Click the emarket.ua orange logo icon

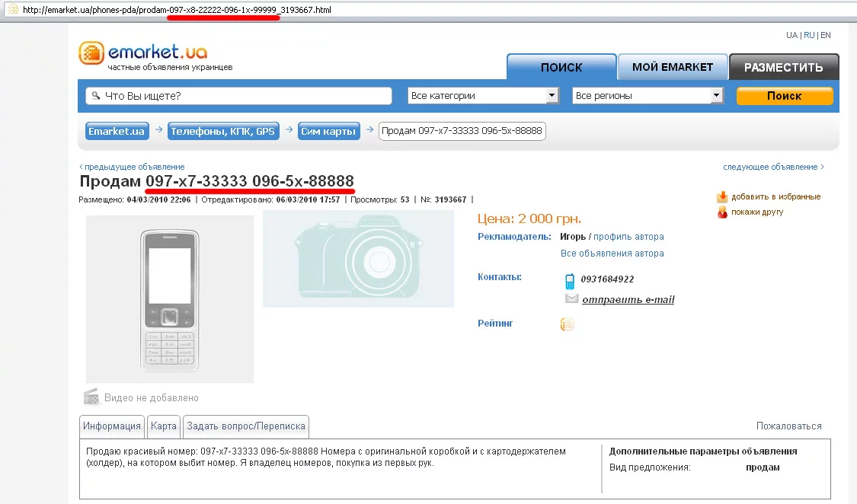click(x=91, y=53)
